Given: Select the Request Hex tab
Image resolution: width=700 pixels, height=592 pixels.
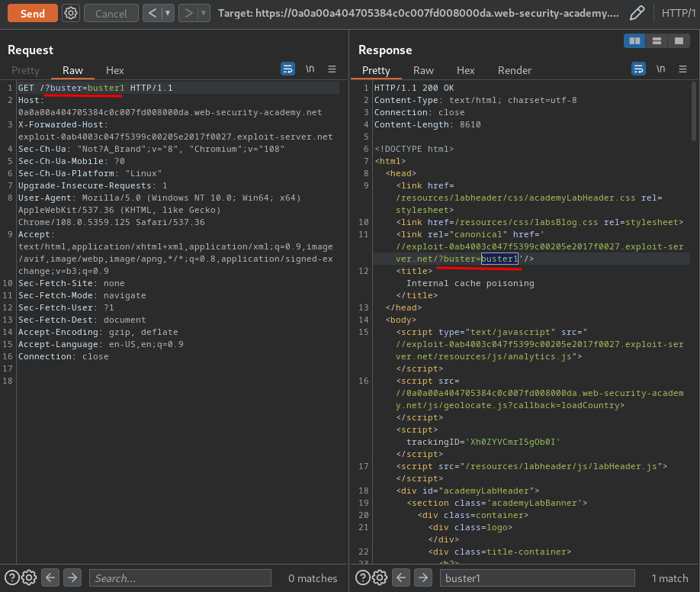Looking at the screenshot, I should [x=114, y=71].
